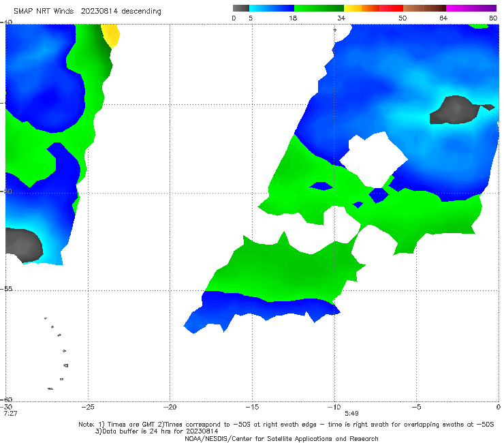Click the "-20" longitude axis label

[170, 407]
